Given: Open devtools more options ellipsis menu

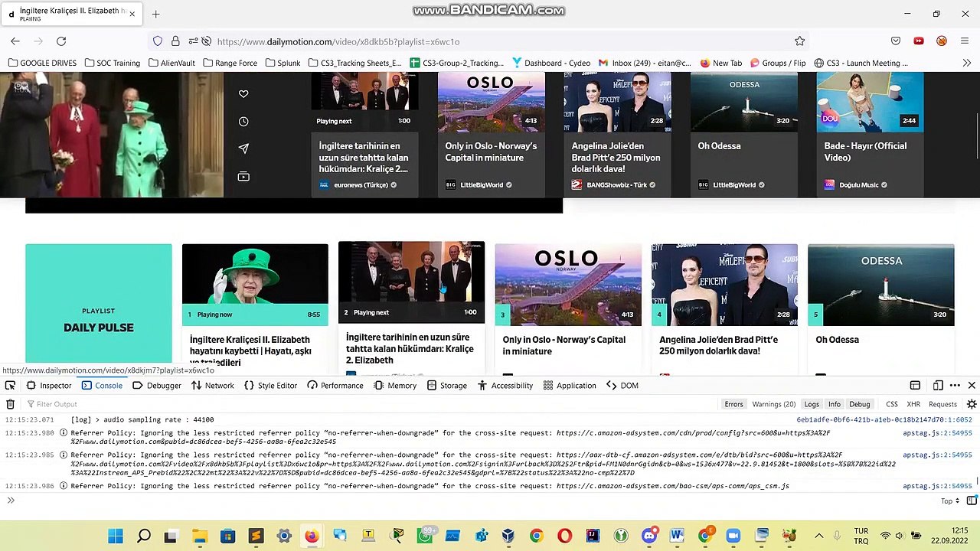Looking at the screenshot, I should [955, 386].
